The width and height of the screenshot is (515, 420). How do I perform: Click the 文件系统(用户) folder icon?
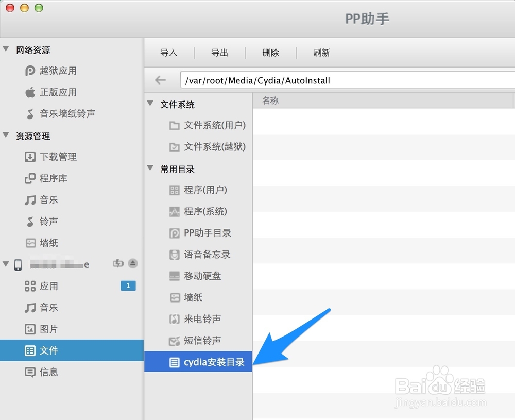click(175, 126)
